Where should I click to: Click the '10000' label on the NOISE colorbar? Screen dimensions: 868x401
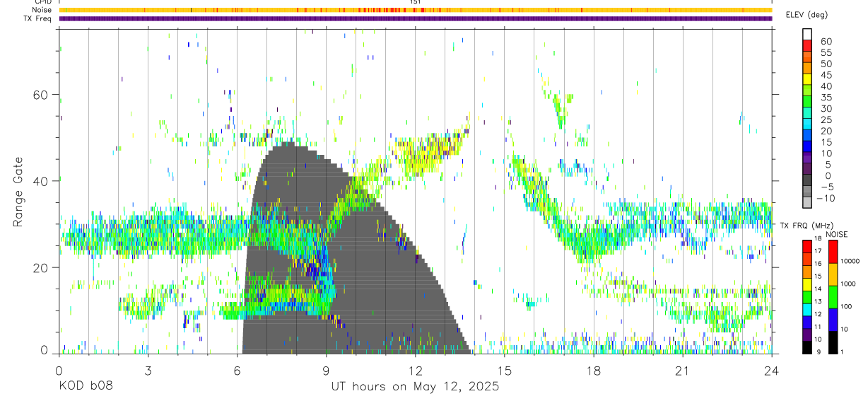tap(850, 261)
